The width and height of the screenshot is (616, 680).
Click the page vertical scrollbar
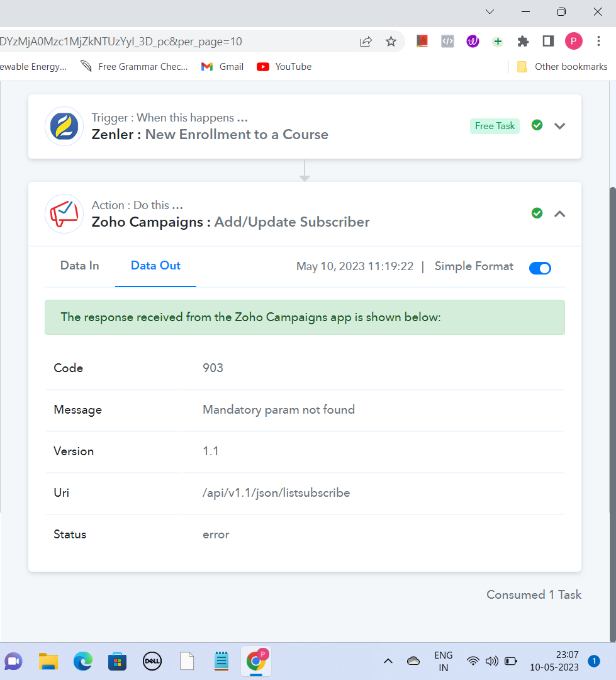[x=612, y=414]
